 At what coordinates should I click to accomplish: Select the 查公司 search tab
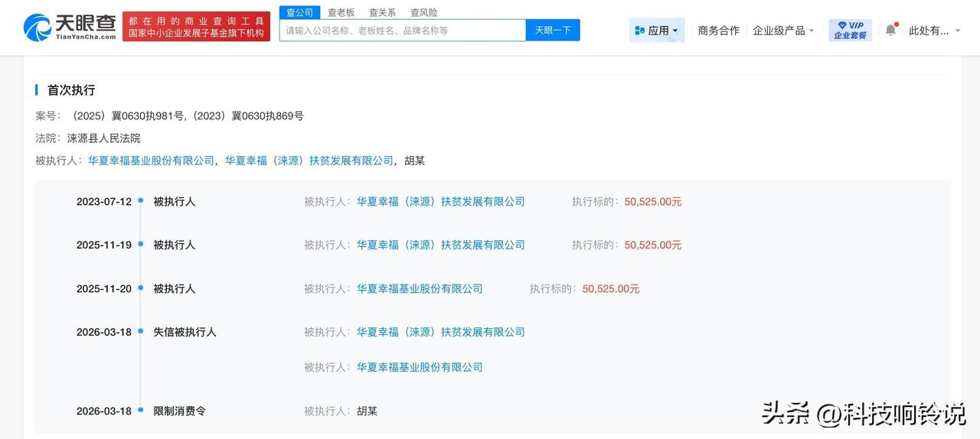(299, 12)
